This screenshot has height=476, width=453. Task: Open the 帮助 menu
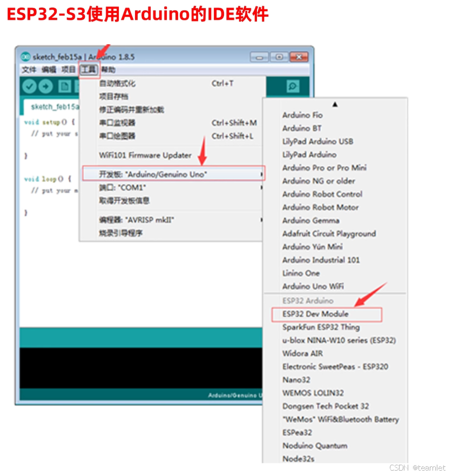(x=108, y=70)
